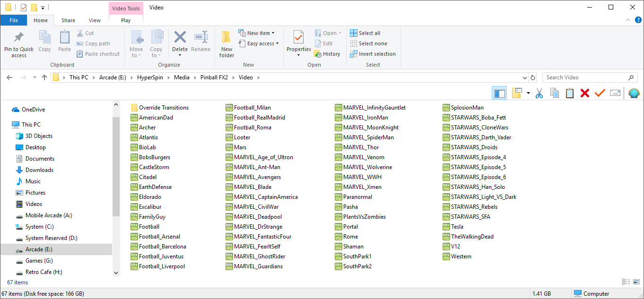Switch to details view in status bar

[x=626, y=282]
